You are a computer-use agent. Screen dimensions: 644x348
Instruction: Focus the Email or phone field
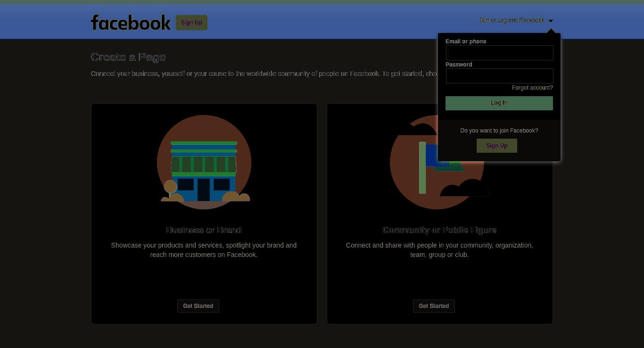click(499, 53)
